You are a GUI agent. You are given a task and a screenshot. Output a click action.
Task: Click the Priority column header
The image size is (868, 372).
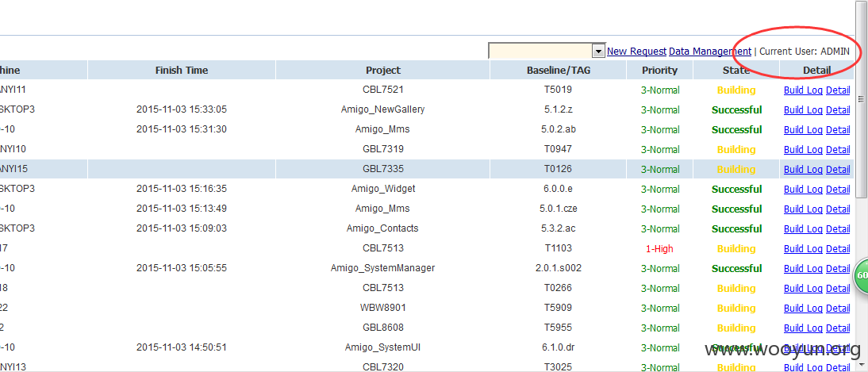click(660, 71)
